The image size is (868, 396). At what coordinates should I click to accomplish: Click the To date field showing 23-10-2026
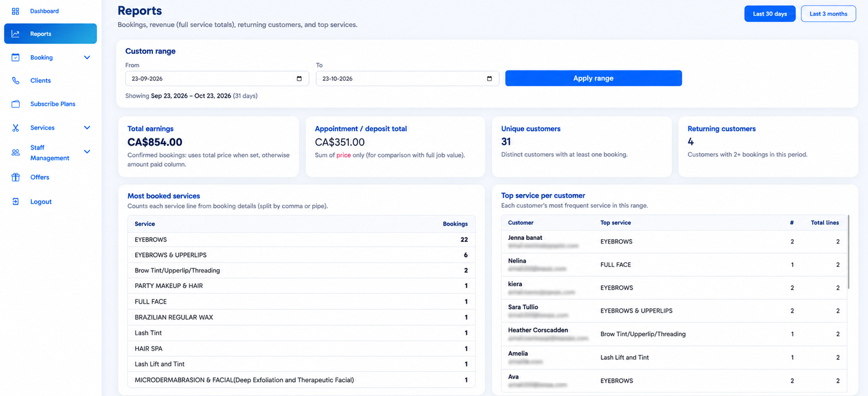coord(407,79)
